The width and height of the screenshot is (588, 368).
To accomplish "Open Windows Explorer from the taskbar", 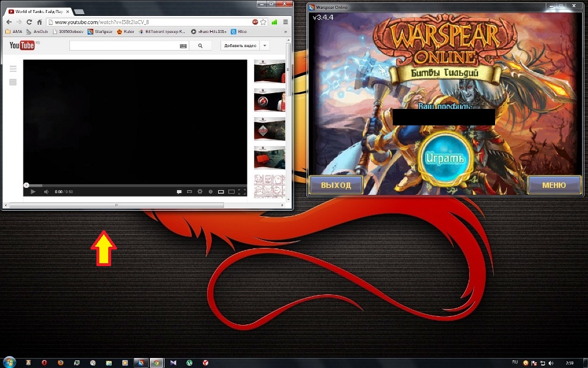I will (109, 363).
